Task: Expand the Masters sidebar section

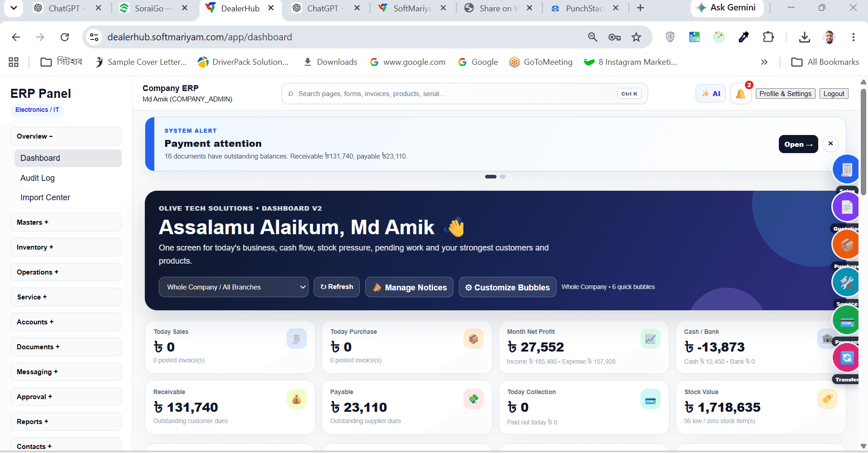Action: [66, 222]
